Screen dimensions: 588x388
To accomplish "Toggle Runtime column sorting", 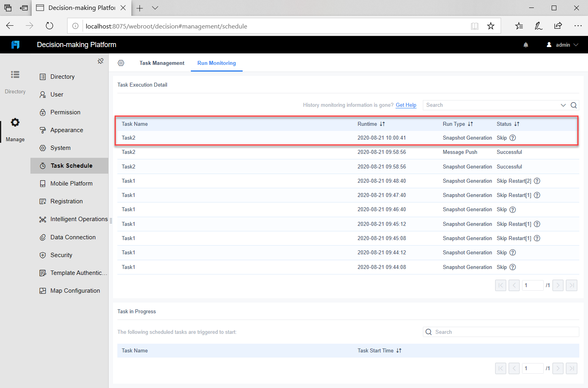I will [382, 124].
